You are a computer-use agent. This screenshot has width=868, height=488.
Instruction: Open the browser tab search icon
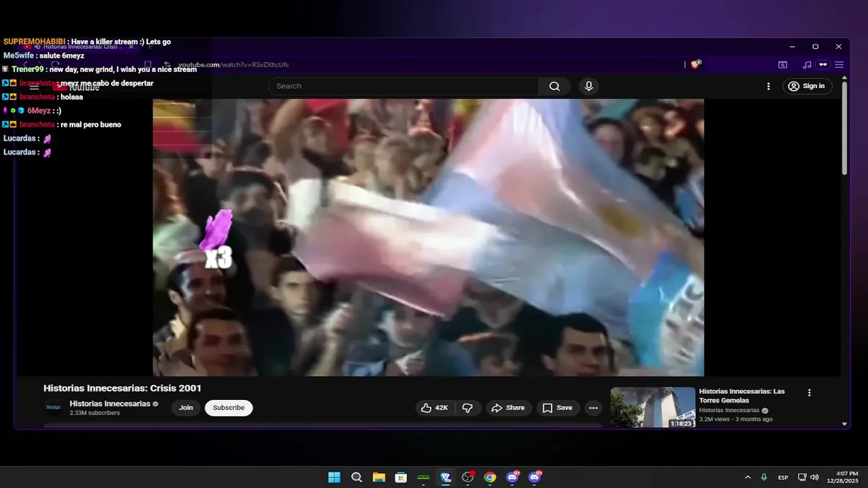[783, 65]
